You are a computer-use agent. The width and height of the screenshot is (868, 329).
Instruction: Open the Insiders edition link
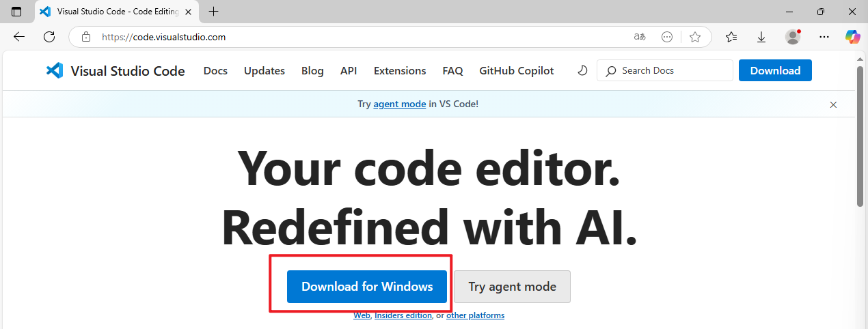[403, 315]
